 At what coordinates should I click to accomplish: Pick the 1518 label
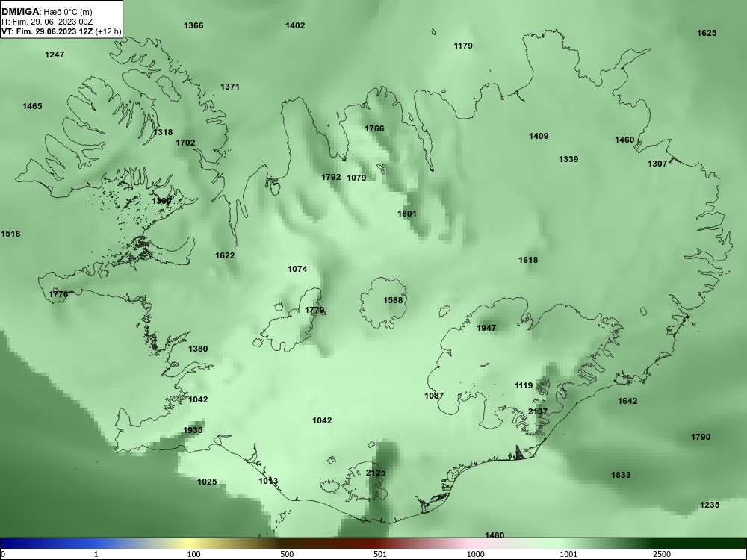pos(10,234)
